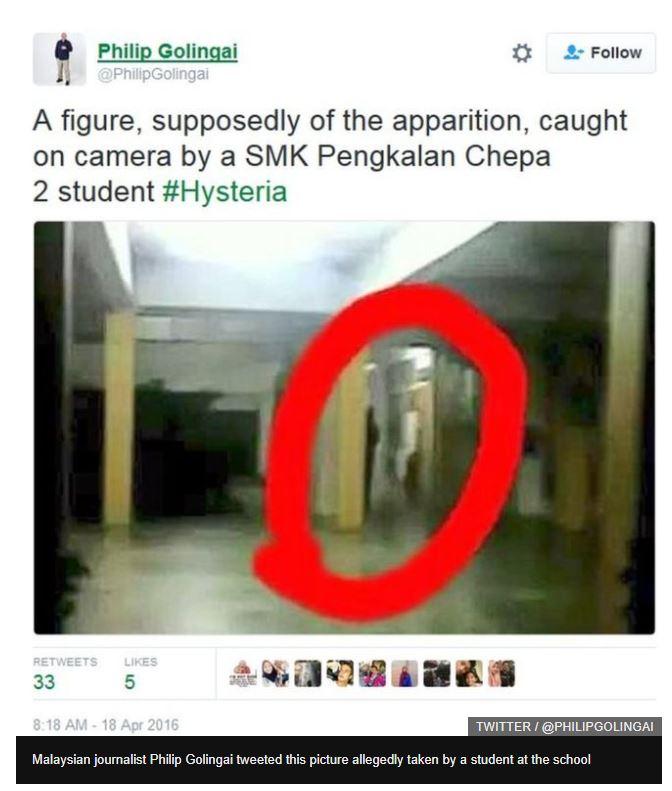
Task: Open the sixth liker avatar, blue-dressed figure
Action: click(405, 673)
